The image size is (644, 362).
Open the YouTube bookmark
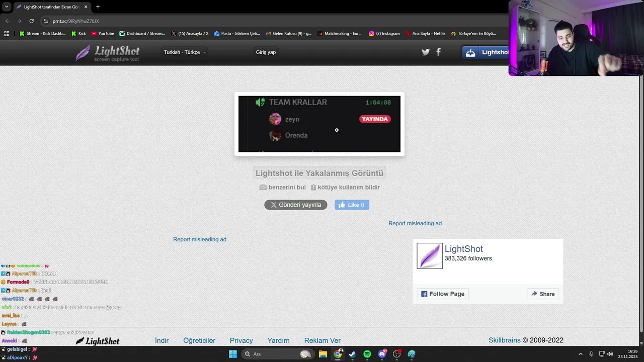click(103, 34)
